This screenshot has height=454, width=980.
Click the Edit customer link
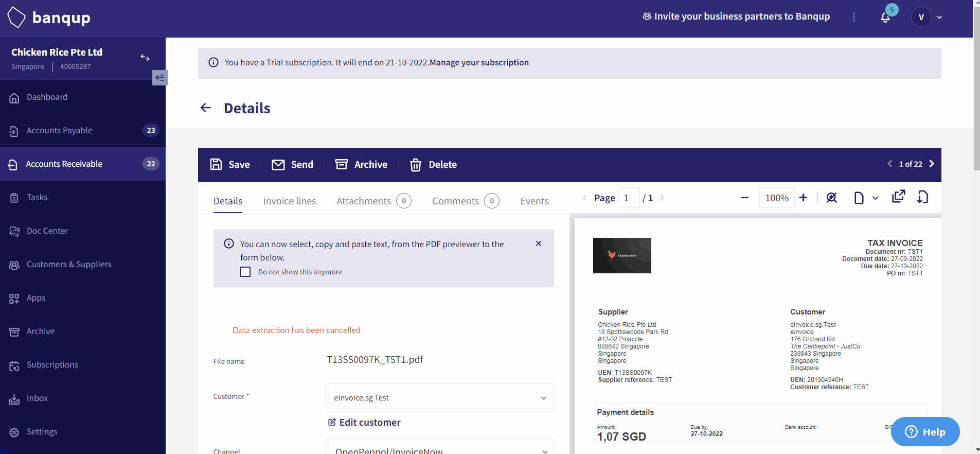[x=364, y=423]
